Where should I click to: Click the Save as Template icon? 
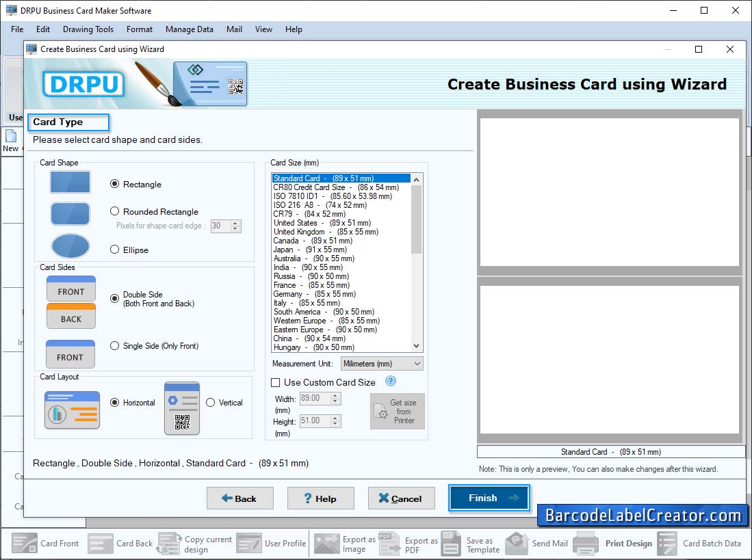pos(452,543)
